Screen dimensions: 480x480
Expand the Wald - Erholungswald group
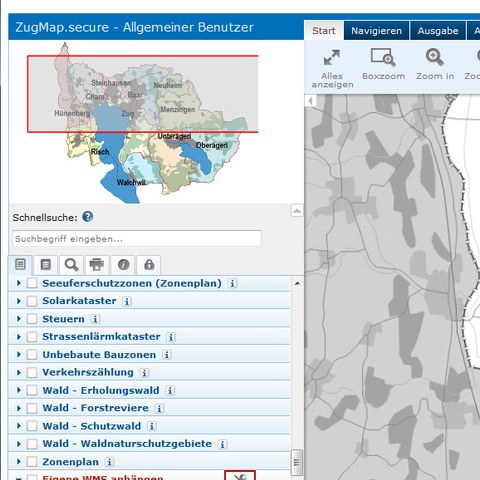pyautogui.click(x=19, y=390)
